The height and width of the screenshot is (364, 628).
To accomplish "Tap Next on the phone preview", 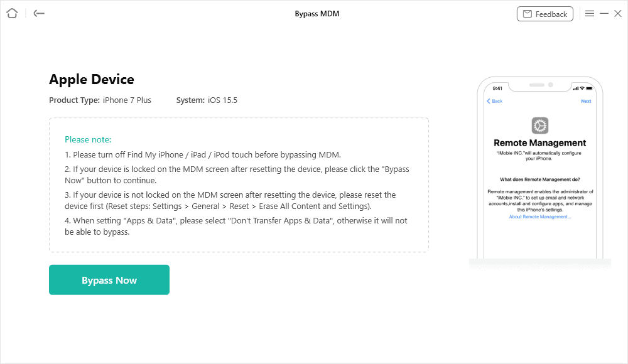I will [x=585, y=101].
